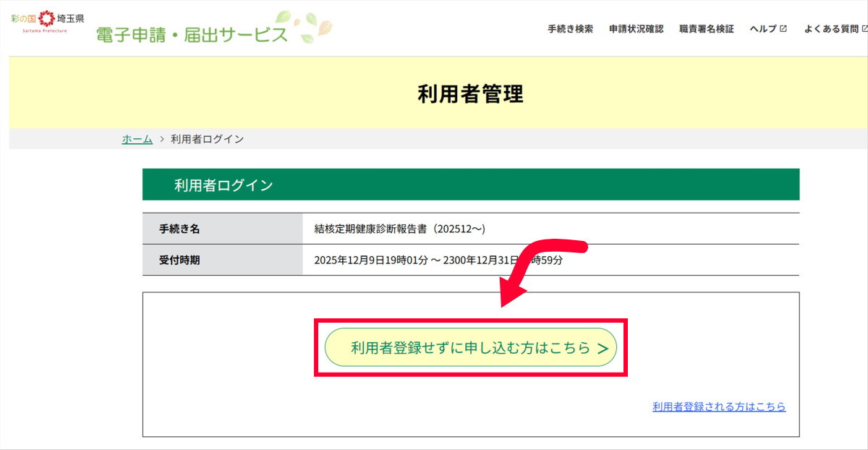Click the external-link icon next to ヘルプ
Viewport: 868px width, 450px height.
point(783,29)
